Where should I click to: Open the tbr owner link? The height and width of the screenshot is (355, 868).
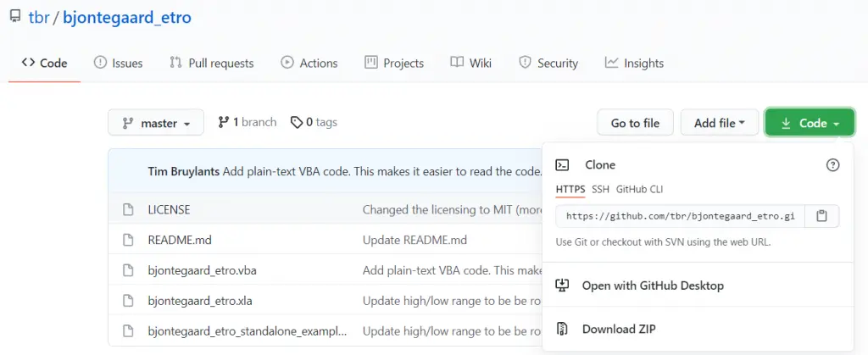coord(39,17)
